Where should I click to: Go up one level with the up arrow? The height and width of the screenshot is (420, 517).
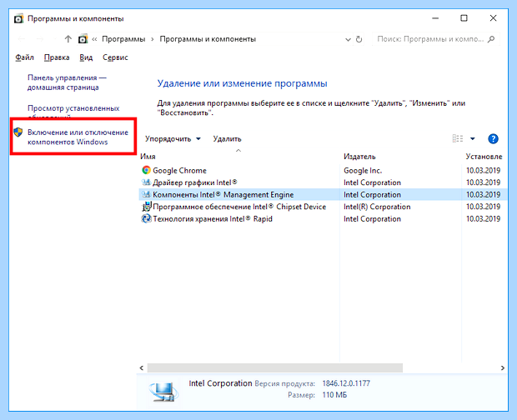tap(68, 39)
